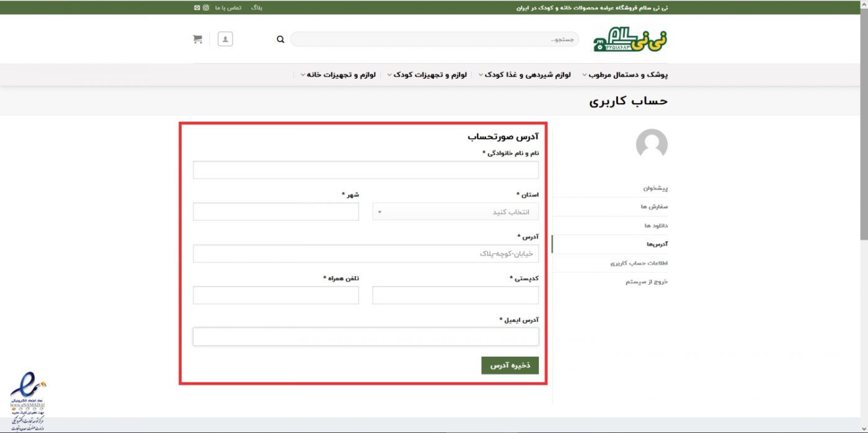Focus the کدپستی input field
Viewport: 868px width, 433px height.
coord(455,295)
